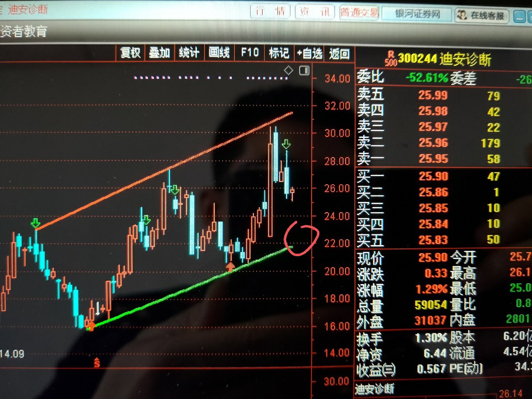The image size is (532, 399).
Task: Switch to the 资讯 news tab
Action: coord(315,11)
